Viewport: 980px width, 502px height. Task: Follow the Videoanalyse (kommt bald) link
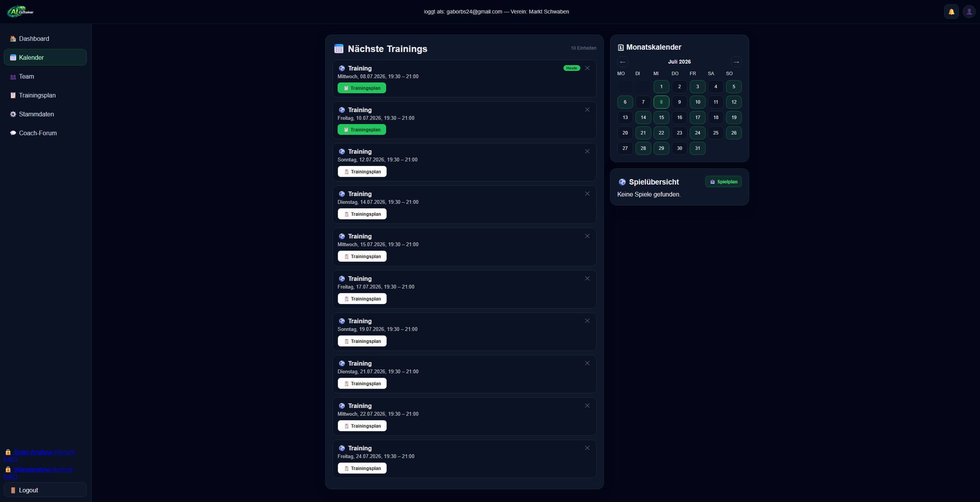click(39, 473)
